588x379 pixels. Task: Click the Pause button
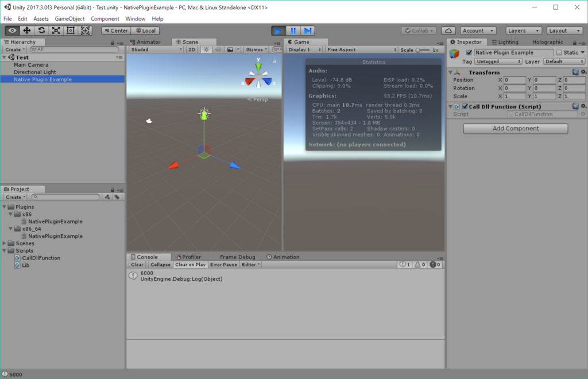[293, 30]
